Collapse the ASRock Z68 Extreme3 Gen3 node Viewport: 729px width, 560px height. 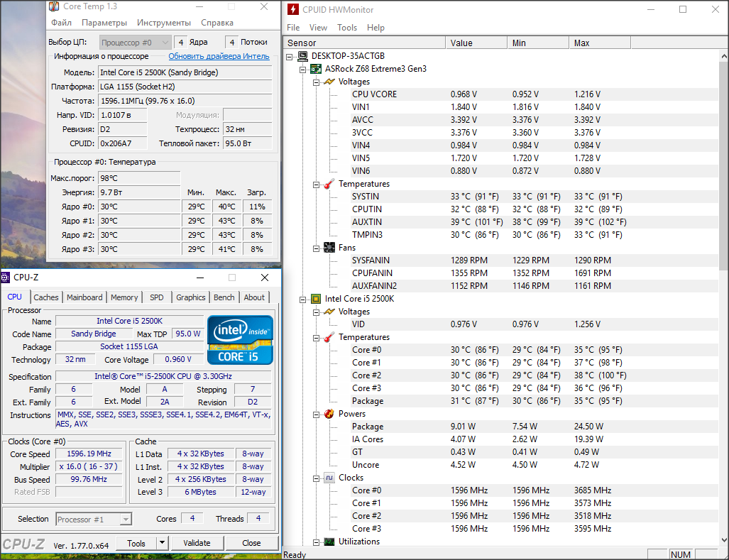pyautogui.click(x=302, y=70)
